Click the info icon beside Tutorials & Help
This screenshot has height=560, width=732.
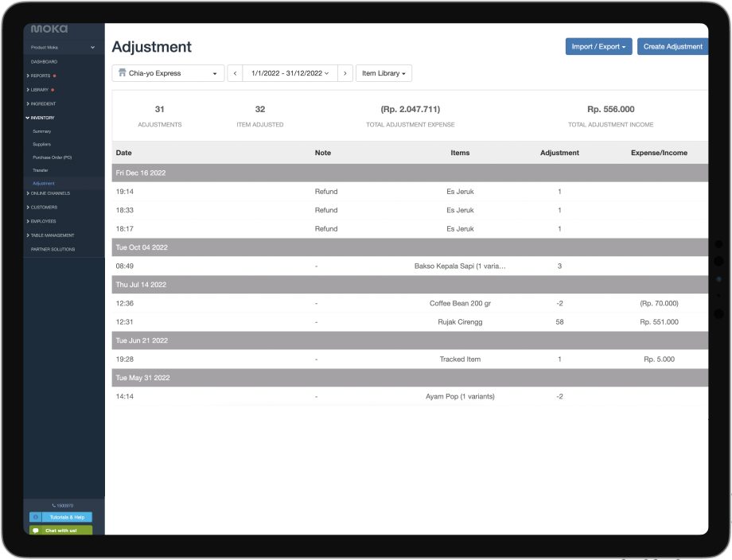pos(36,517)
